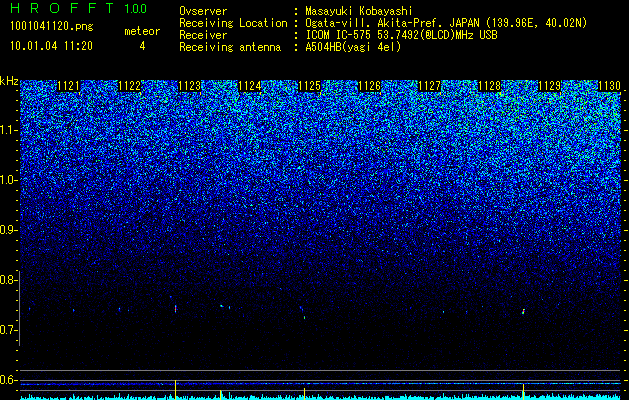Click the 1121 time marker
The height and width of the screenshot is (400, 629).
pyautogui.click(x=69, y=86)
